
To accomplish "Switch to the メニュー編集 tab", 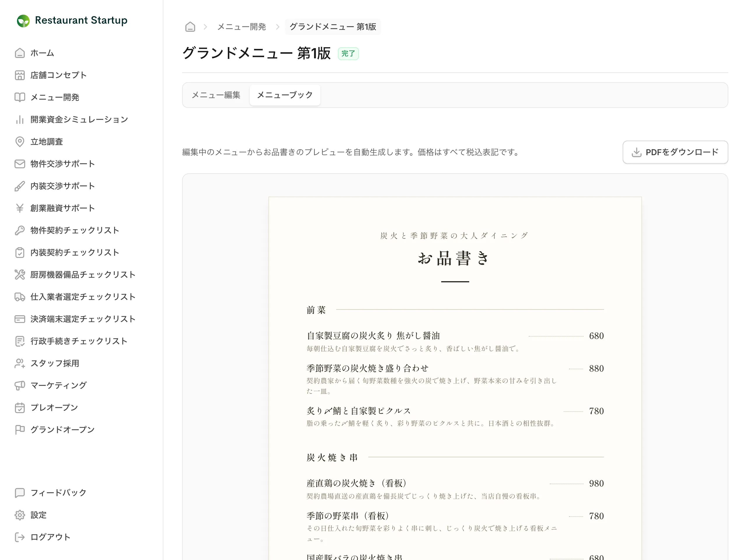I will pos(216,95).
